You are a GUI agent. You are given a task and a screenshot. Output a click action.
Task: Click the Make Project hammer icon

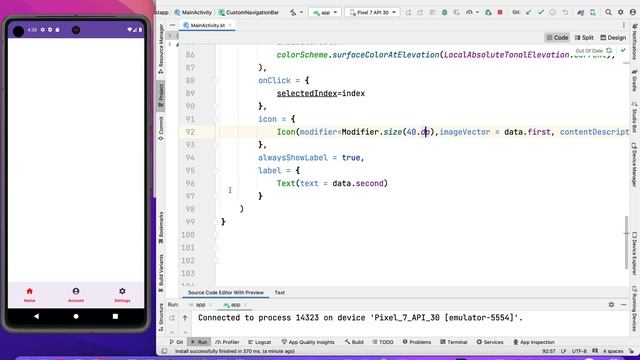click(293, 13)
